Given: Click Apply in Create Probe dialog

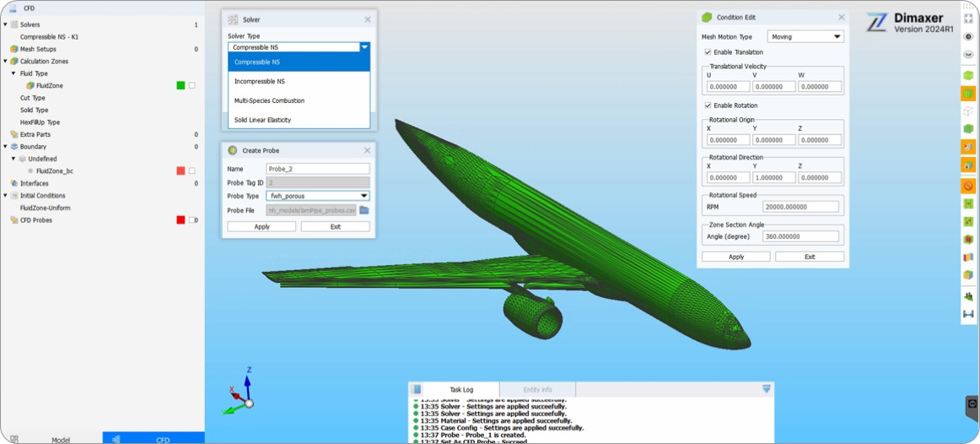Looking at the screenshot, I should [x=261, y=226].
